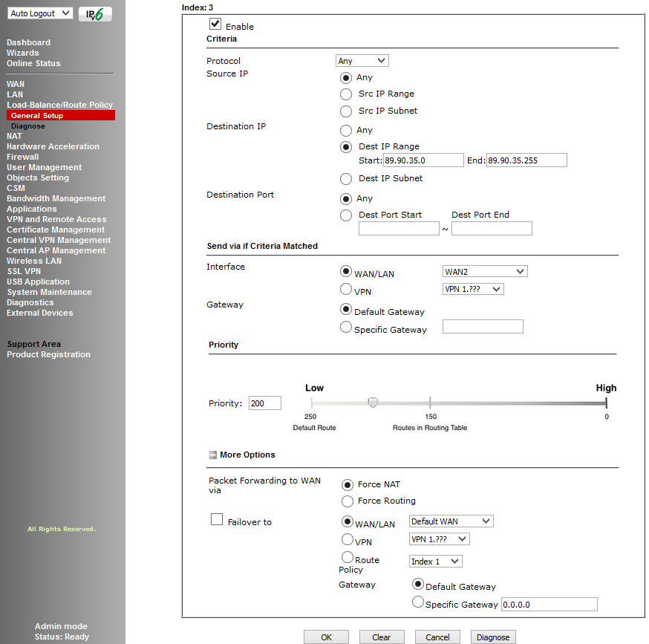
Task: Open Wizards menu item
Action: tap(23, 53)
